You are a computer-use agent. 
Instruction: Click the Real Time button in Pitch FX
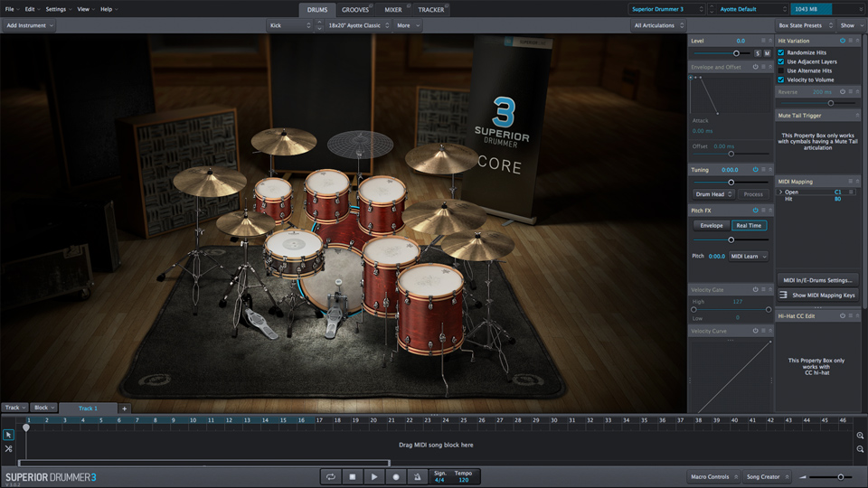(749, 225)
